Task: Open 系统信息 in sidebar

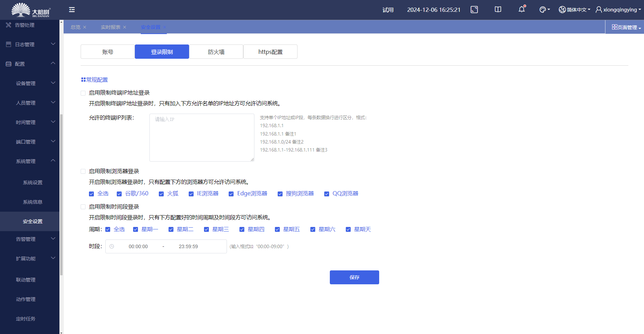Action: pyautogui.click(x=33, y=202)
